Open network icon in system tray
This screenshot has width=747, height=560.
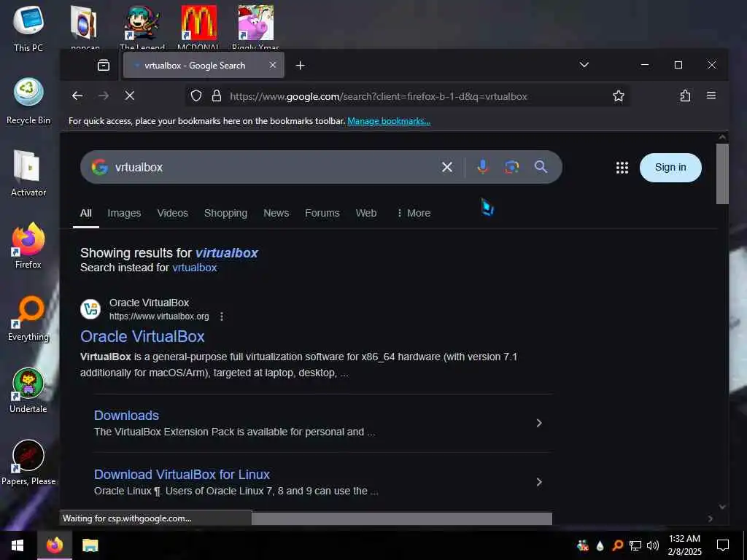(635, 545)
